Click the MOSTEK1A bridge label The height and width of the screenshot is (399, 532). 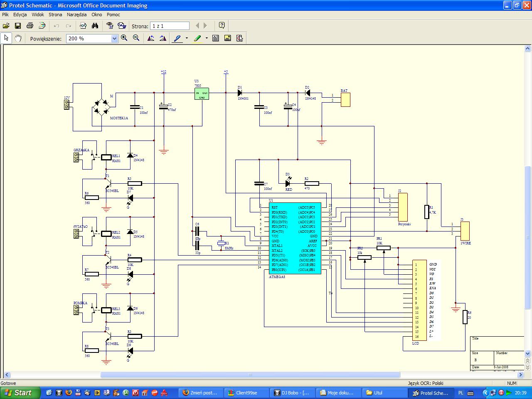(119, 118)
